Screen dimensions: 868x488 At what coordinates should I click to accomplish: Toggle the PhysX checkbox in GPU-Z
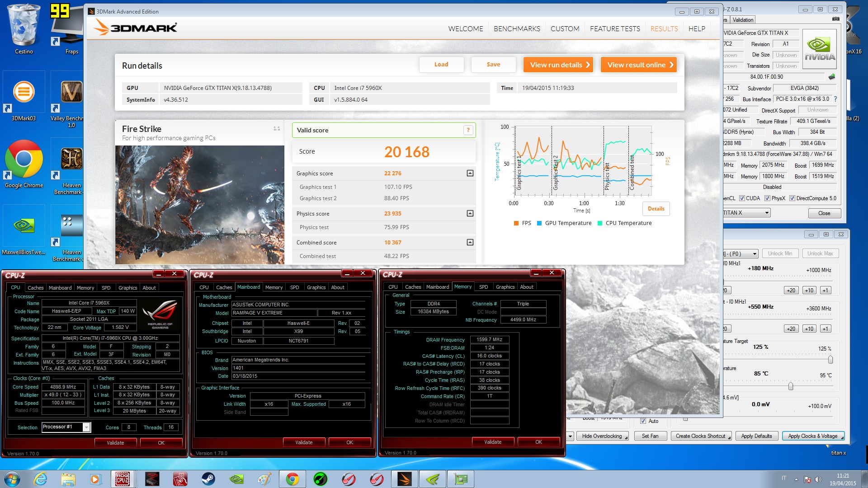click(x=767, y=198)
